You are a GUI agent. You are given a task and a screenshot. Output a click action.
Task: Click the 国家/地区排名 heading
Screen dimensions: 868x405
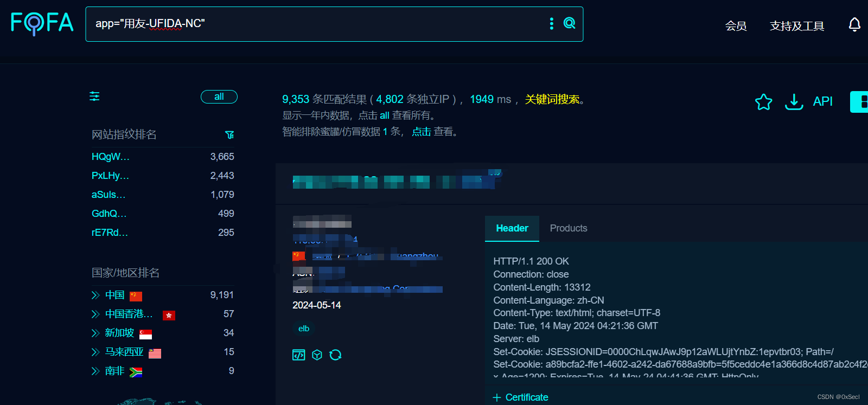(125, 273)
